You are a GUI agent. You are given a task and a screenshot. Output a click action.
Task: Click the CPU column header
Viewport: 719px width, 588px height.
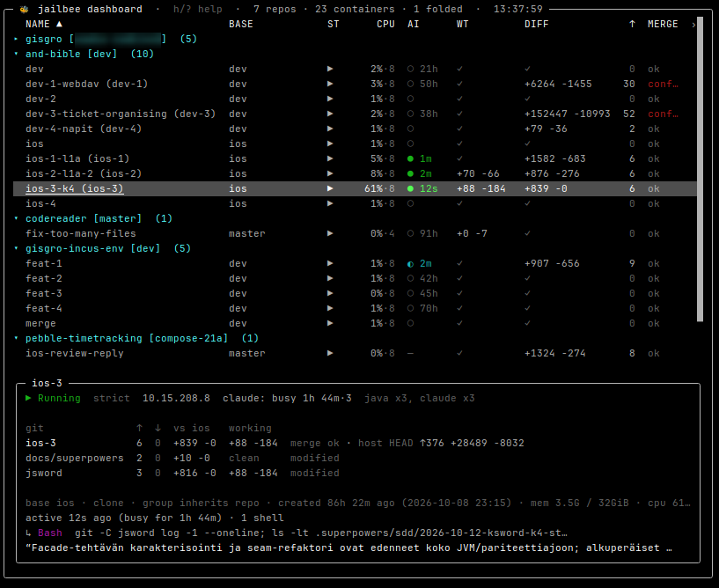coord(385,24)
